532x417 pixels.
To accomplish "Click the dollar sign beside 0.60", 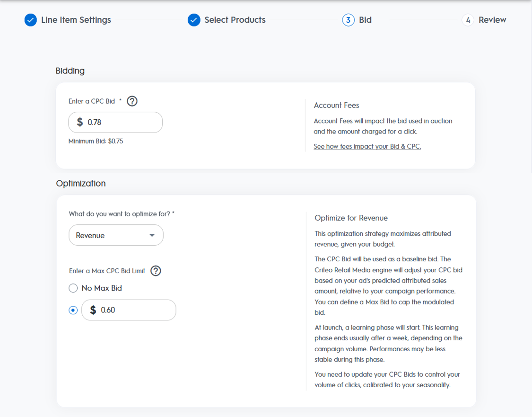I will 93,310.
